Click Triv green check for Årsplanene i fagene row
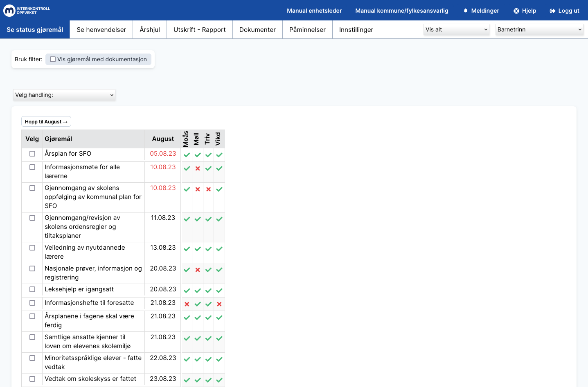 click(209, 318)
